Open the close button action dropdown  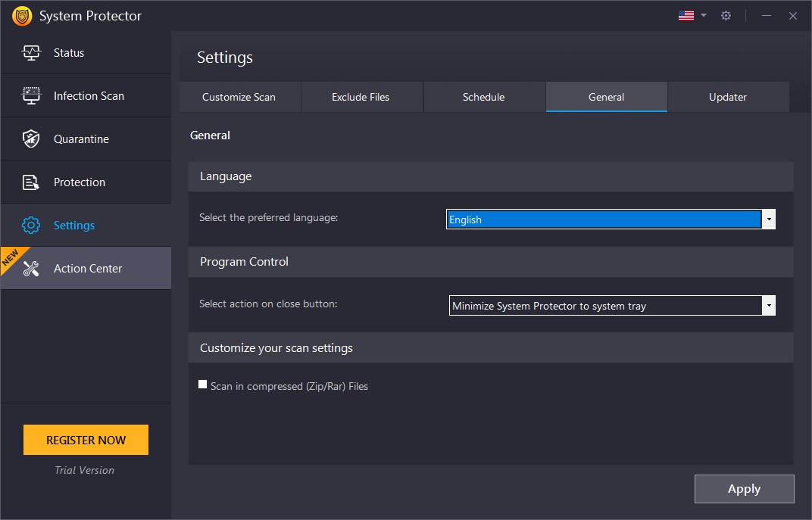[x=768, y=305]
